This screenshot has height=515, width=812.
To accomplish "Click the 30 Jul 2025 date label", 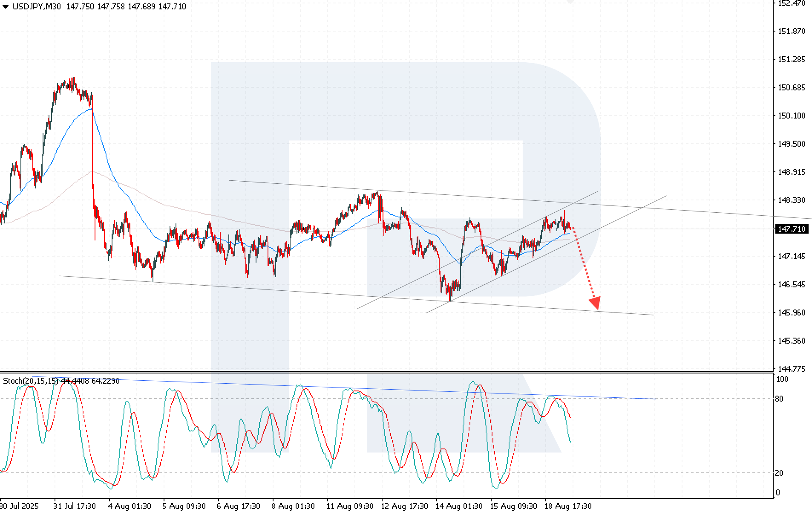I will click(19, 506).
